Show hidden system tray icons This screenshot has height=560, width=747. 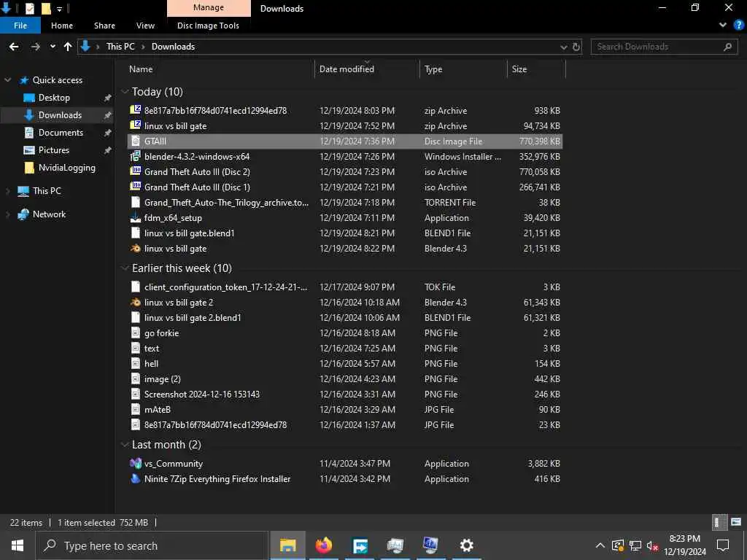tap(600, 545)
